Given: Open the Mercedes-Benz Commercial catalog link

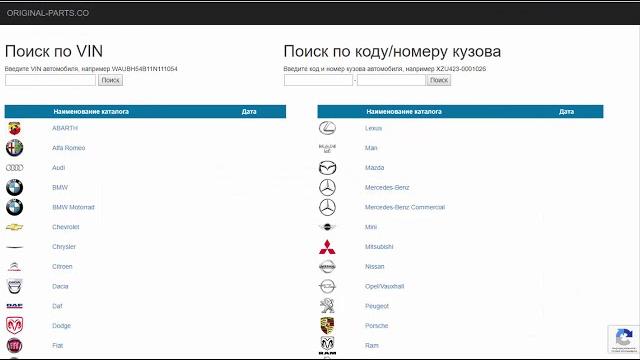Looking at the screenshot, I should pos(405,207).
